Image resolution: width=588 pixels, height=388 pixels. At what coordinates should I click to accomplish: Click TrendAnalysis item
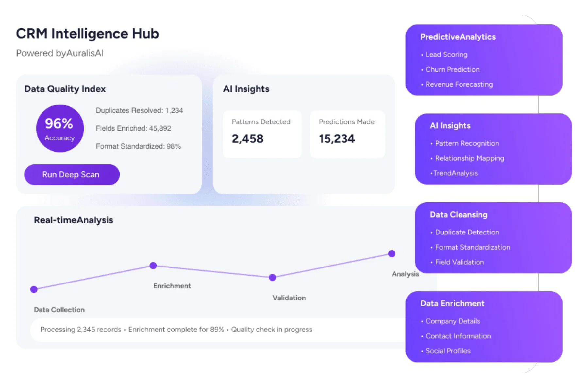[455, 173]
